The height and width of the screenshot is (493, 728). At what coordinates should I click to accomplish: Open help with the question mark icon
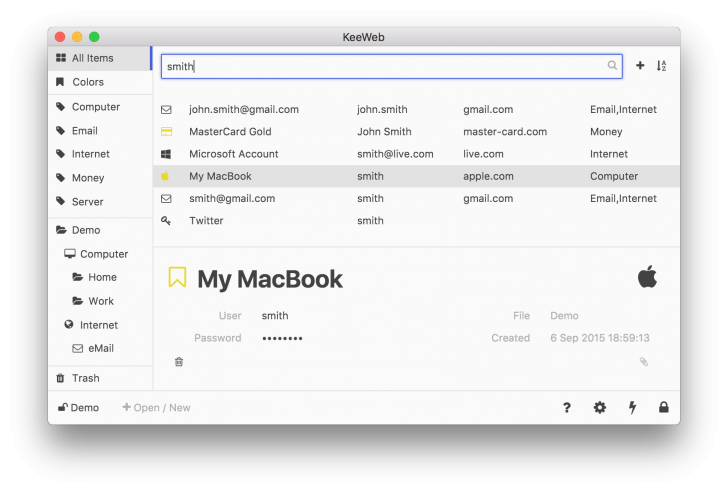[x=566, y=408]
